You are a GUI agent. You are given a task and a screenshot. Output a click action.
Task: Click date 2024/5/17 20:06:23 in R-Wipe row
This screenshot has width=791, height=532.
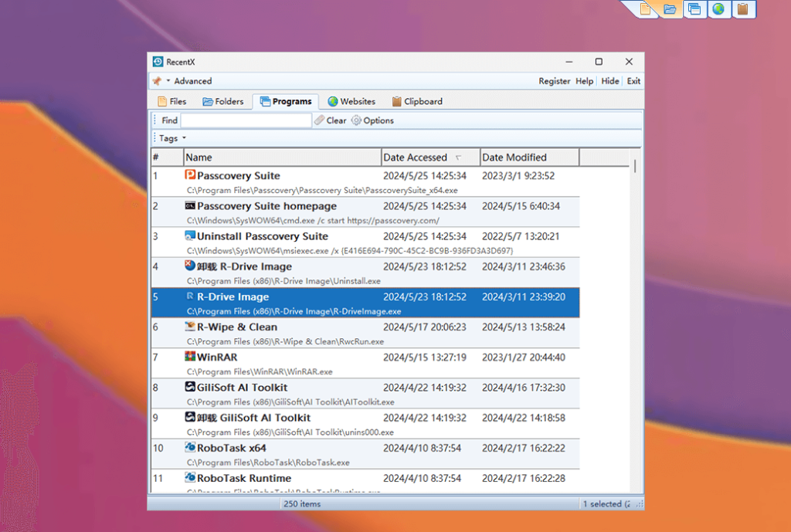[x=424, y=327]
